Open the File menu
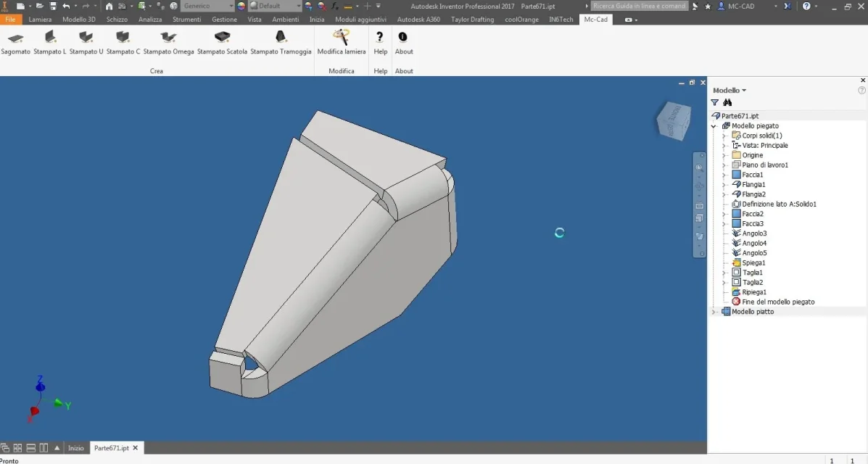Viewport: 868px width, 464px height. point(11,20)
